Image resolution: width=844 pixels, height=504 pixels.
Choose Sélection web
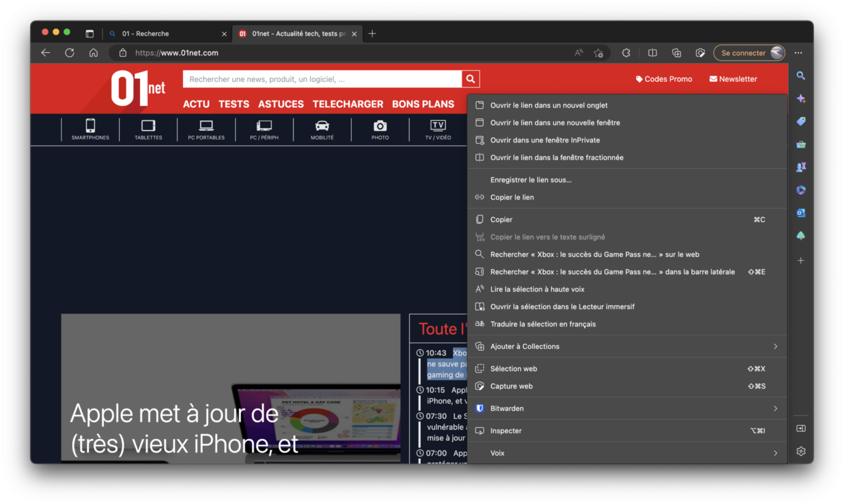click(627, 369)
